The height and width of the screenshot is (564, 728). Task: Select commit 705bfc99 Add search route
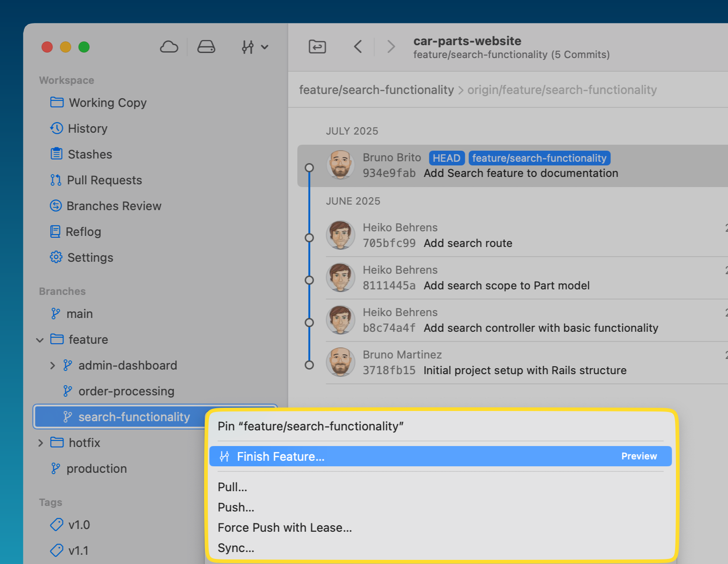pos(468,243)
